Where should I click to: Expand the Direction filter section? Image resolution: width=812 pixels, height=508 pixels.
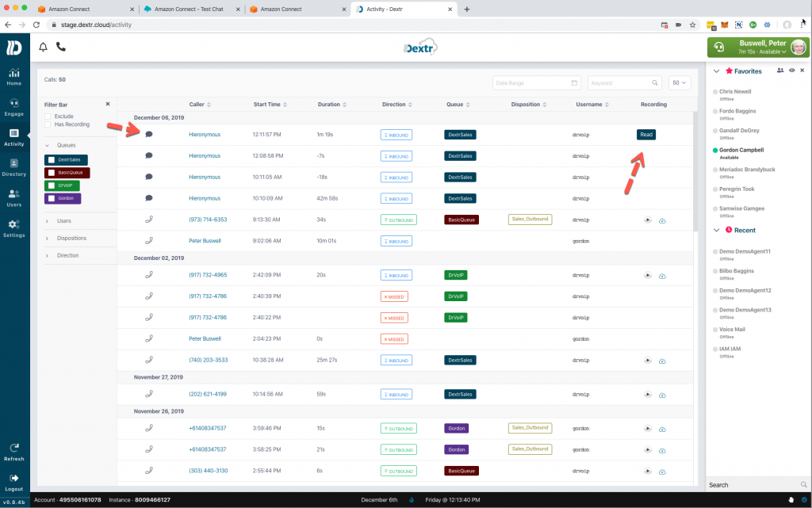[47, 255]
